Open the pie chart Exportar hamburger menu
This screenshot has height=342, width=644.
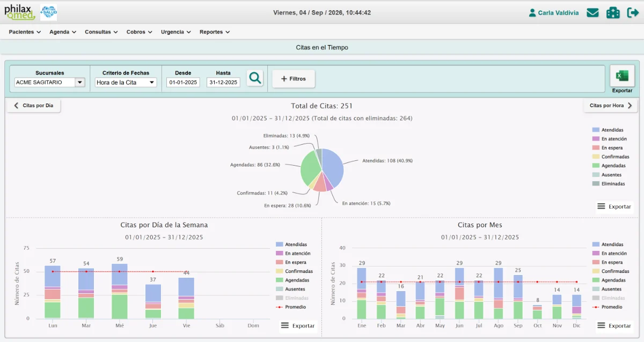pos(614,206)
